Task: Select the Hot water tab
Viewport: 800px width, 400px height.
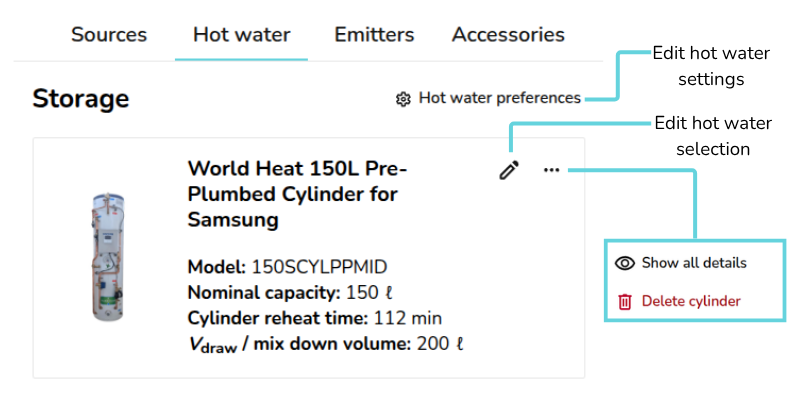Action: pyautogui.click(x=241, y=35)
